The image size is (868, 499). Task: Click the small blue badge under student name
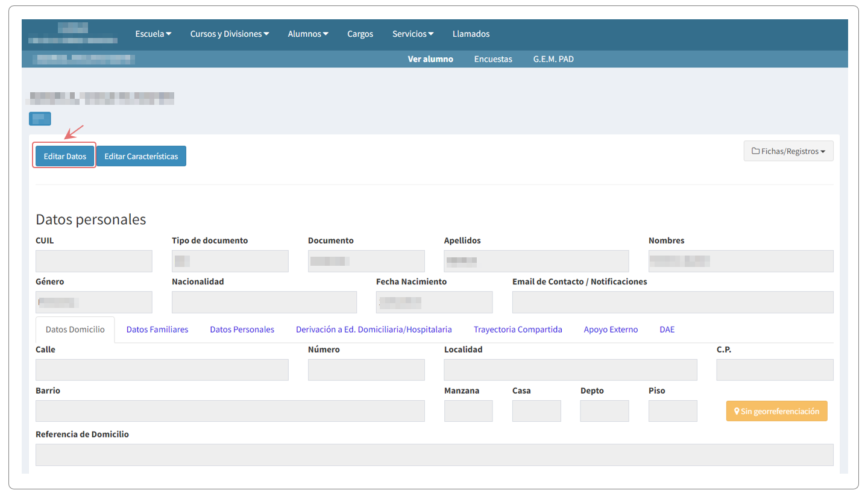(x=40, y=119)
